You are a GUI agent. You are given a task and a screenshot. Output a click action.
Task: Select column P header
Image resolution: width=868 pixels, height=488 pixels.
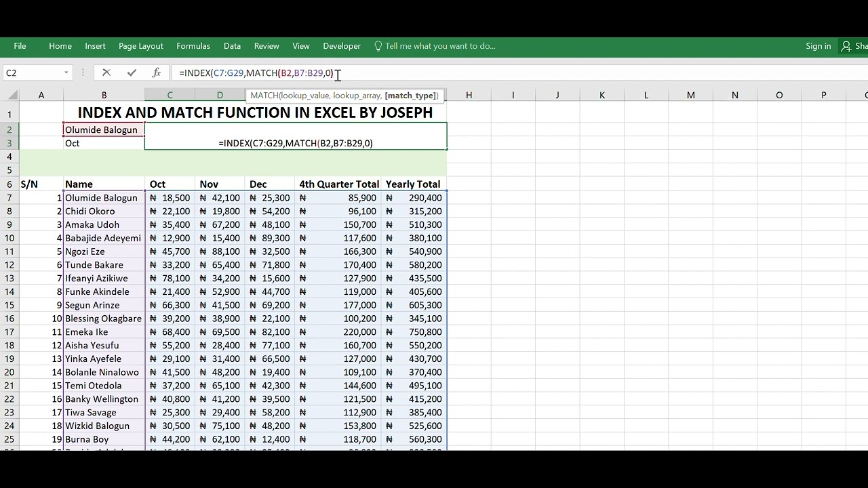pos(823,95)
